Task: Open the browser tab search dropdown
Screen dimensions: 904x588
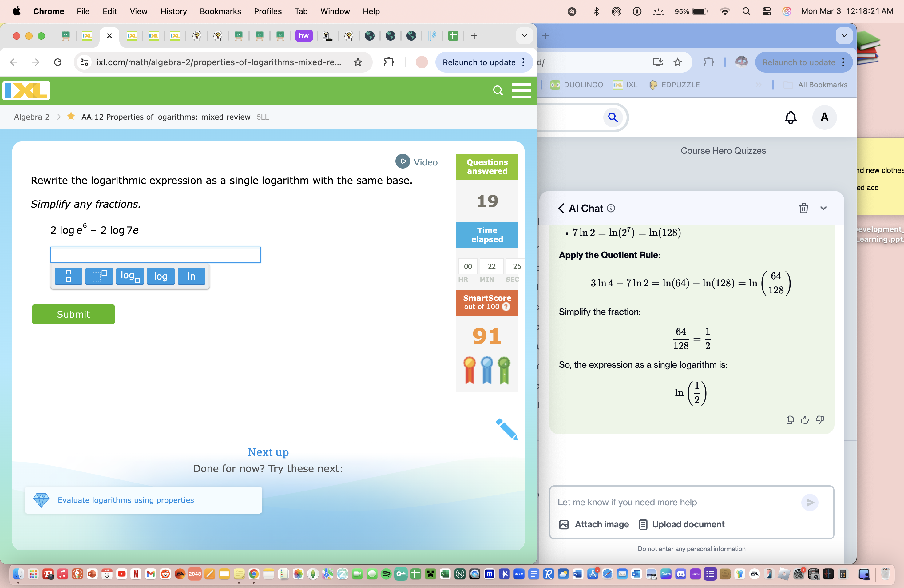Action: pyautogui.click(x=524, y=36)
